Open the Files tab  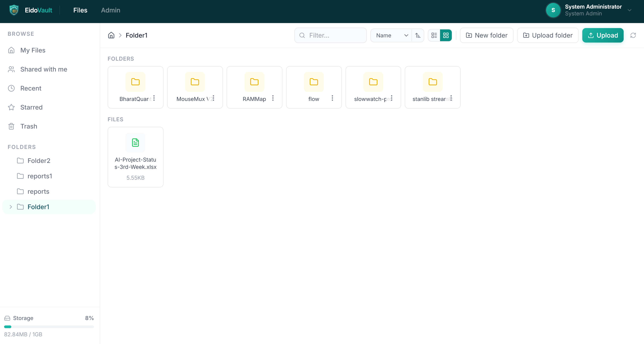pos(80,10)
